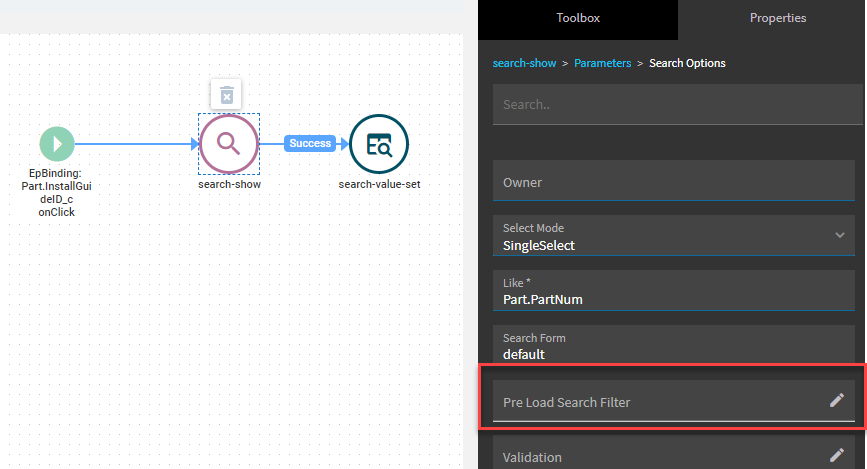Select the green start event node
The width and height of the screenshot is (867, 469).
coord(57,144)
